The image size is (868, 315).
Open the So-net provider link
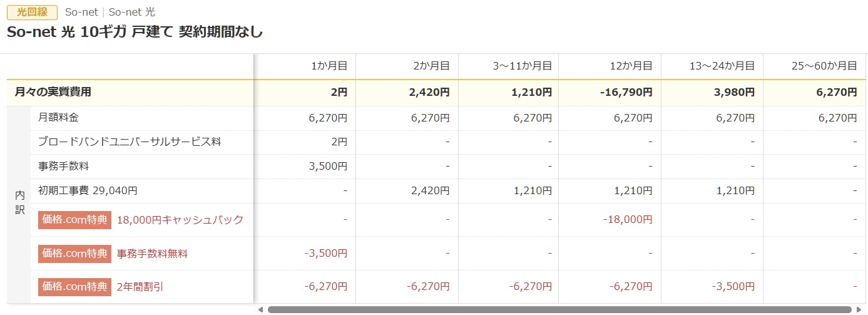click(x=81, y=12)
